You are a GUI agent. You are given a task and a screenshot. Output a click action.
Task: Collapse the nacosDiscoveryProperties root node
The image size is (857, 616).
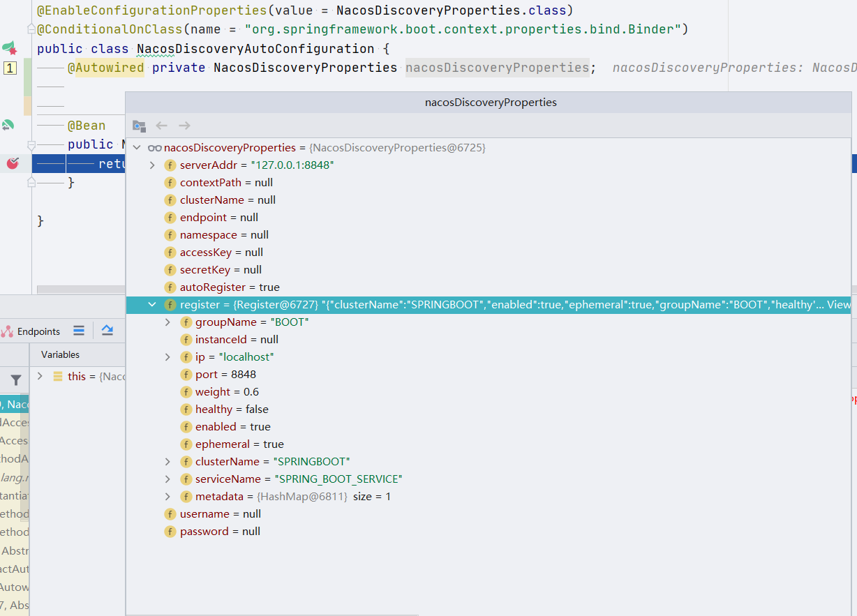tap(137, 148)
